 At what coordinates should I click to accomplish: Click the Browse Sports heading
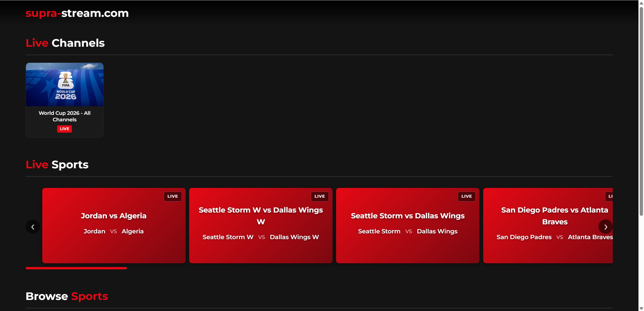click(67, 296)
